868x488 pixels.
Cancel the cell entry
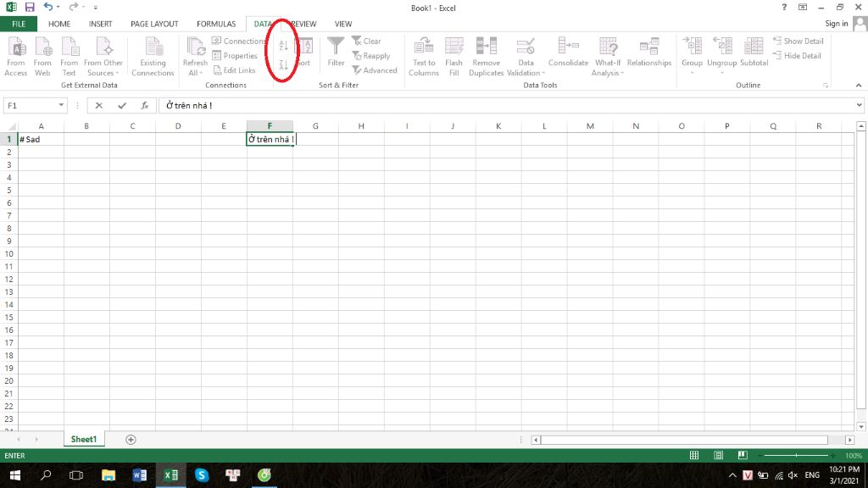[x=99, y=105]
